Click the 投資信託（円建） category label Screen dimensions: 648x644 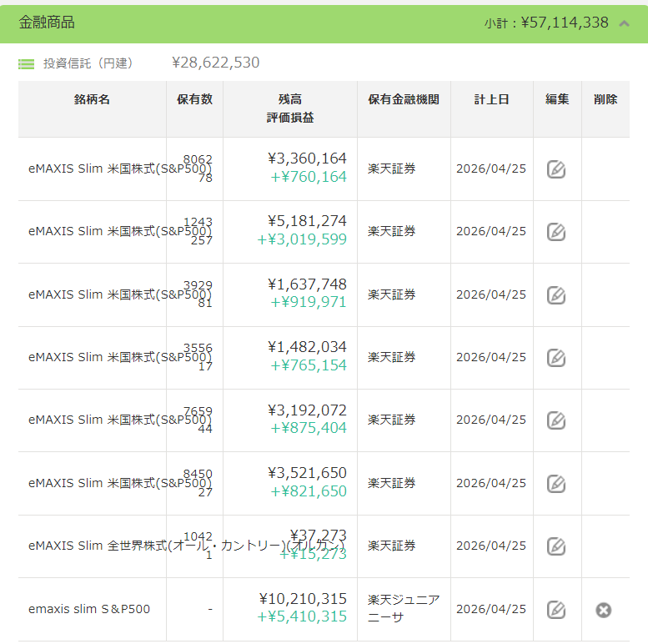88,63
